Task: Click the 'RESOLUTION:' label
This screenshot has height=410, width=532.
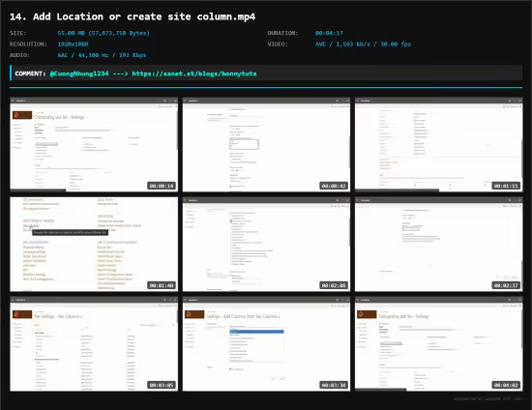Action: pyautogui.click(x=28, y=44)
